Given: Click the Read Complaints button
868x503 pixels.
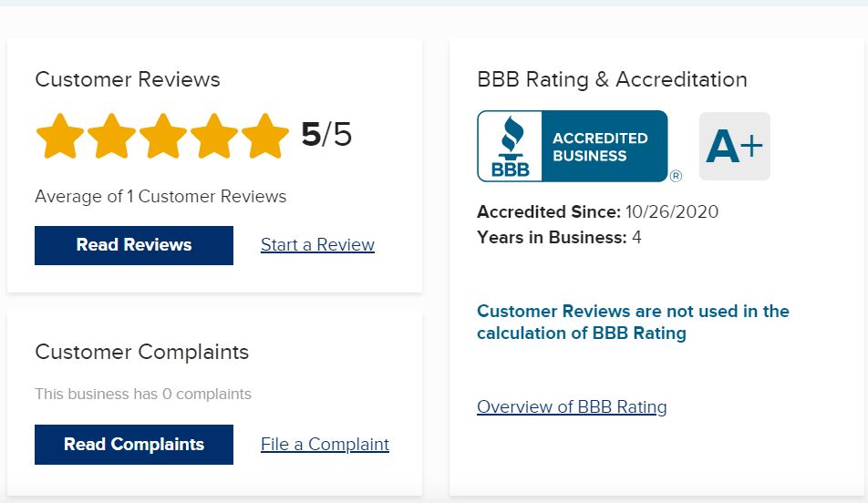Looking at the screenshot, I should 133,445.
